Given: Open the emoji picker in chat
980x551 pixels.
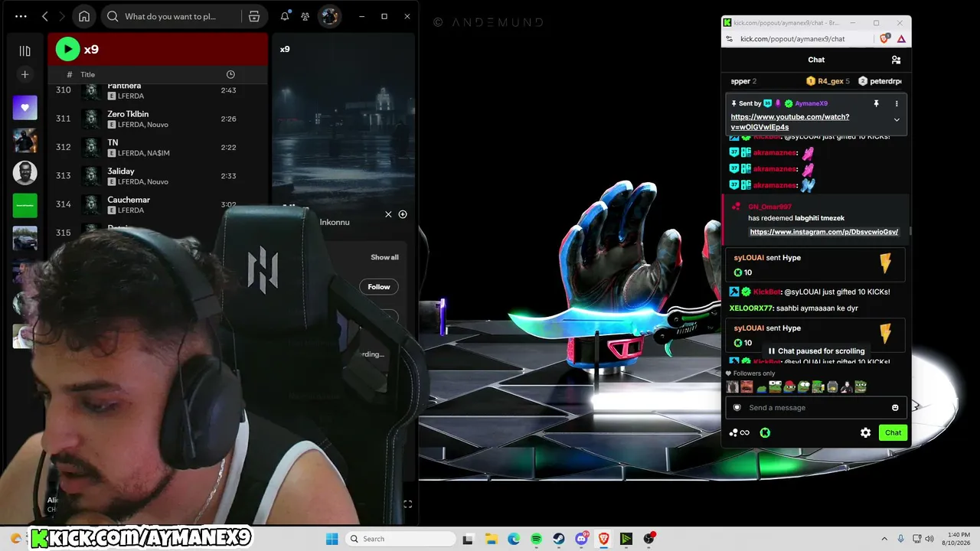Looking at the screenshot, I should 895,408.
